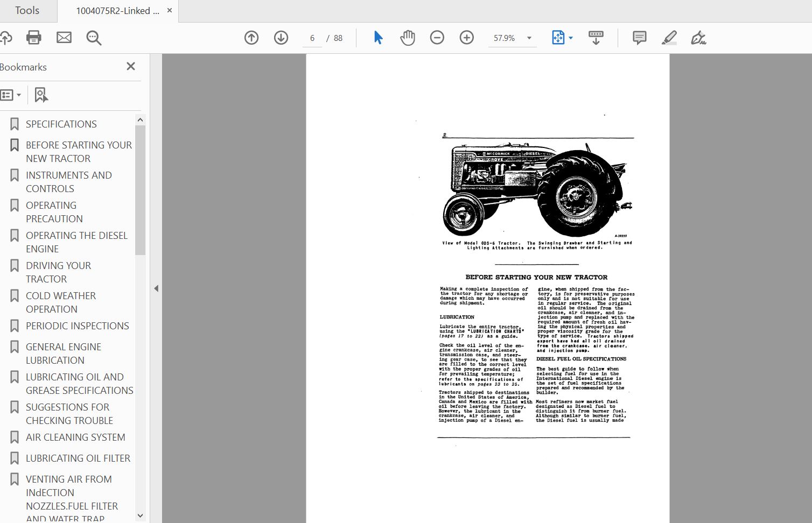Open the bookmarks options list menu
812x523 pixels.
click(x=11, y=95)
